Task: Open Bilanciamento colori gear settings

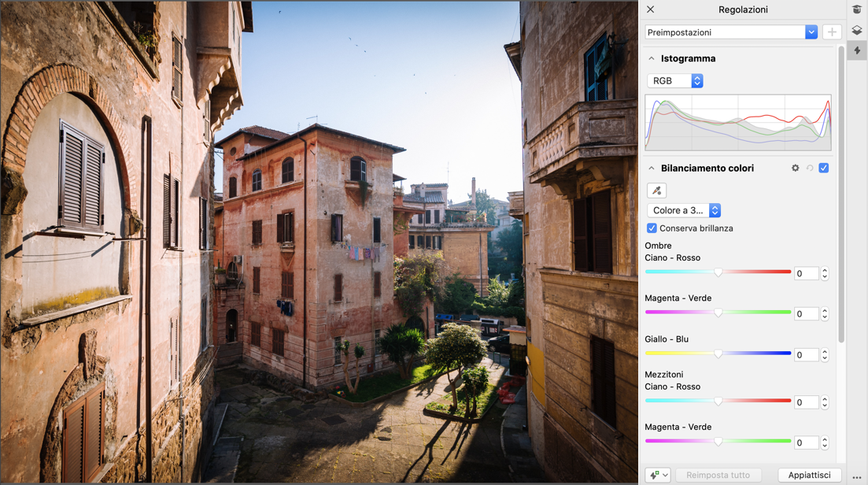Action: (x=795, y=168)
